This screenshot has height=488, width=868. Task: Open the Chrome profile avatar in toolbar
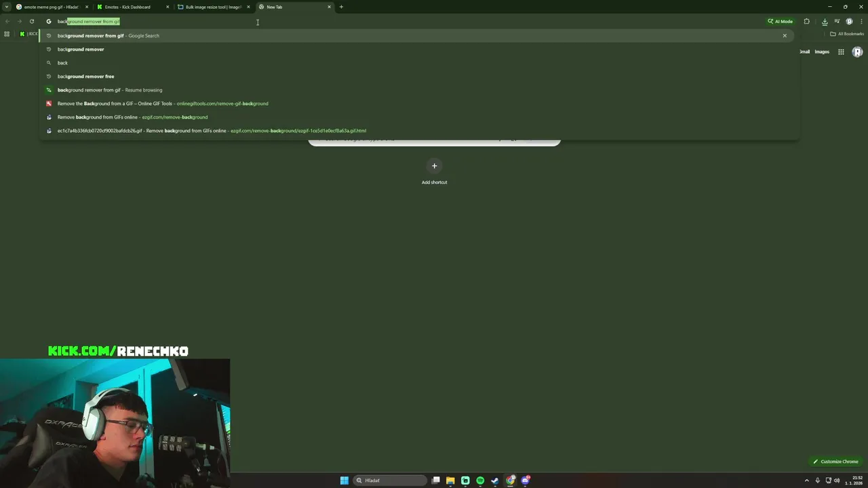[x=849, y=21]
